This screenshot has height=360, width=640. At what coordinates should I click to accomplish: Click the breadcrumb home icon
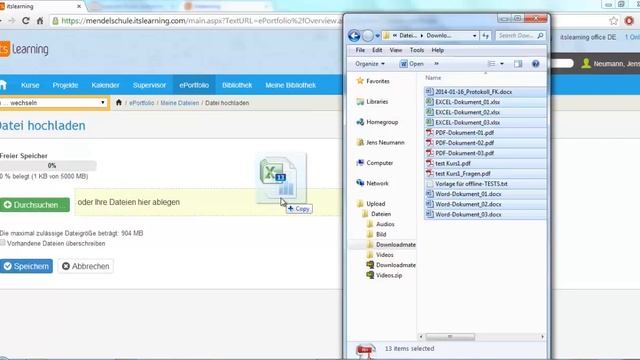point(119,102)
